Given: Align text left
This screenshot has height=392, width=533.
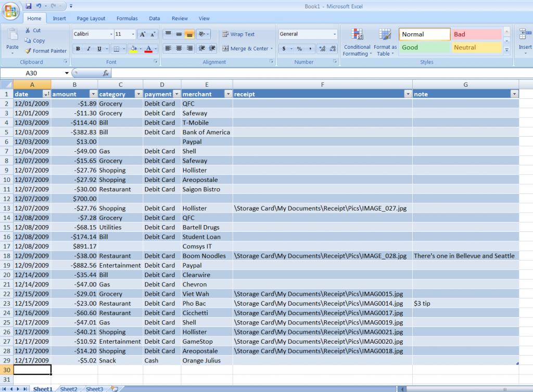Looking at the screenshot, I should coord(168,48).
